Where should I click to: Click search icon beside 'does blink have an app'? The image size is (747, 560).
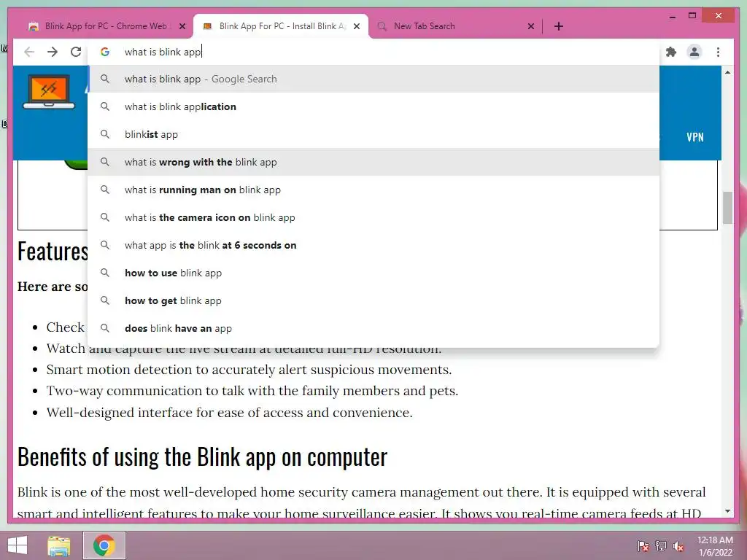[x=105, y=328]
